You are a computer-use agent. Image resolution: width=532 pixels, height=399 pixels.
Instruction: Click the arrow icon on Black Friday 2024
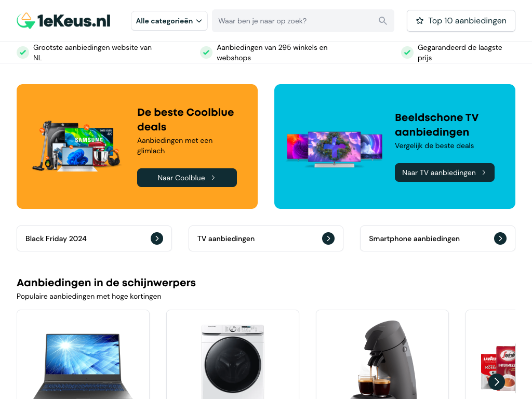(x=157, y=238)
